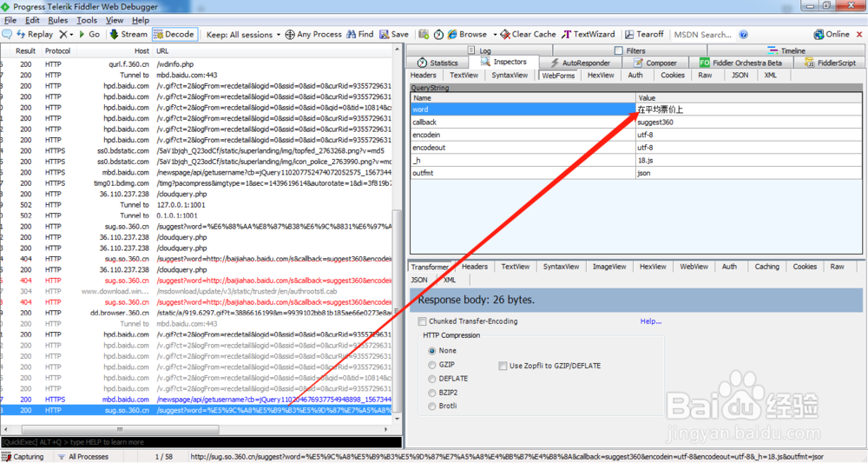The image size is (868, 463).
Task: Select DEFLATE compression radio
Action: (x=431, y=379)
